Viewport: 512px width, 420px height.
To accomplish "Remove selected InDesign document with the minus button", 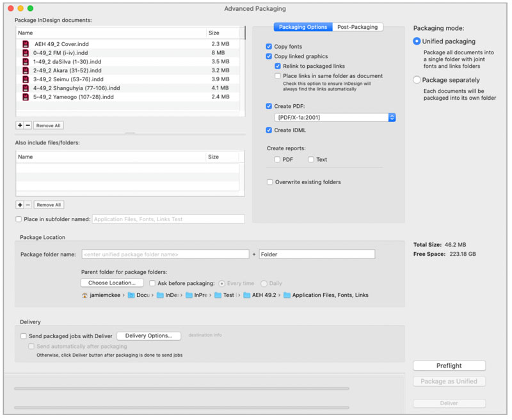I will pos(28,125).
